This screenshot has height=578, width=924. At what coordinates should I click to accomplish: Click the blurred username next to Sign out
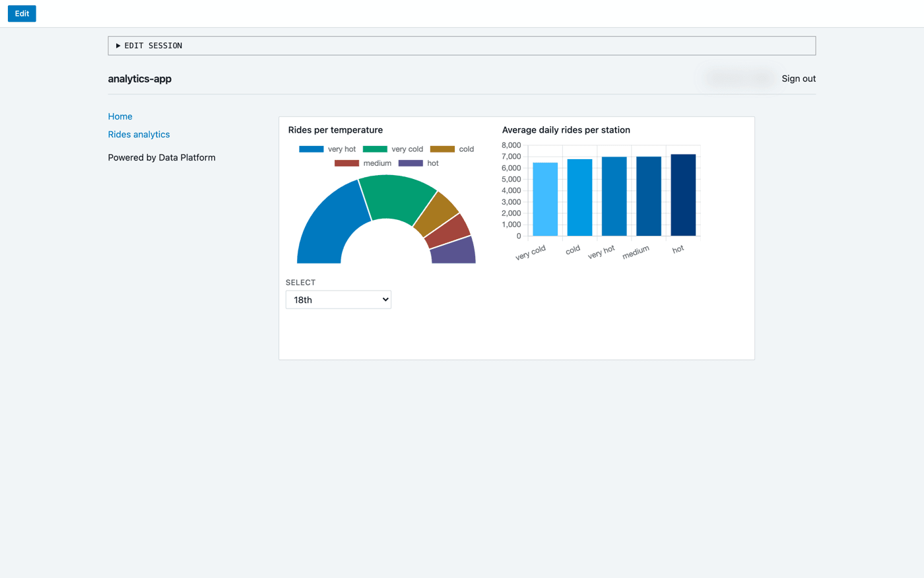739,79
